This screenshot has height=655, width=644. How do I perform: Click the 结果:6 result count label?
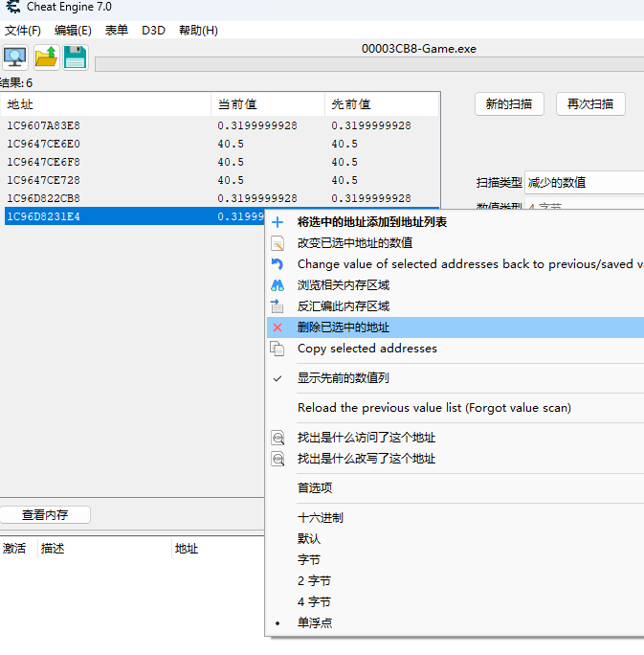tap(16, 83)
